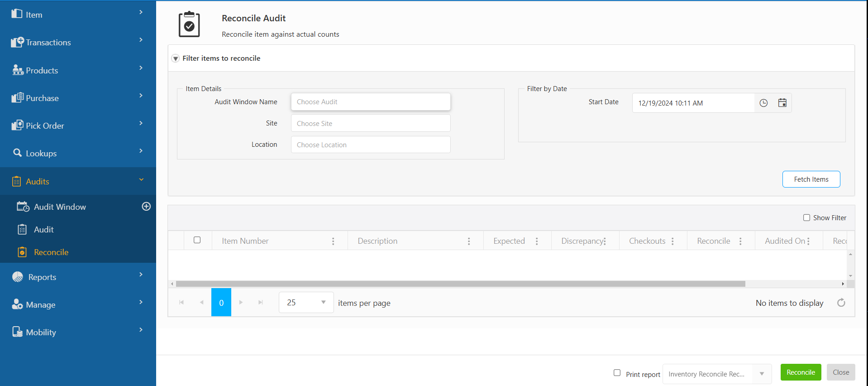Image resolution: width=868 pixels, height=386 pixels.
Task: Click the Fetch Items button
Action: [x=811, y=179]
